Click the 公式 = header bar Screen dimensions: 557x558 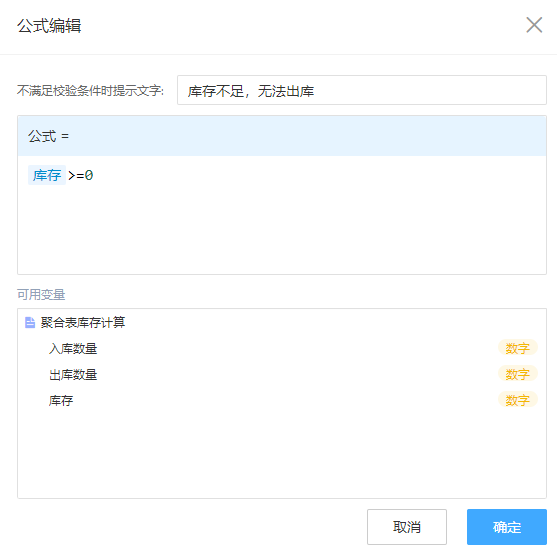coord(282,136)
